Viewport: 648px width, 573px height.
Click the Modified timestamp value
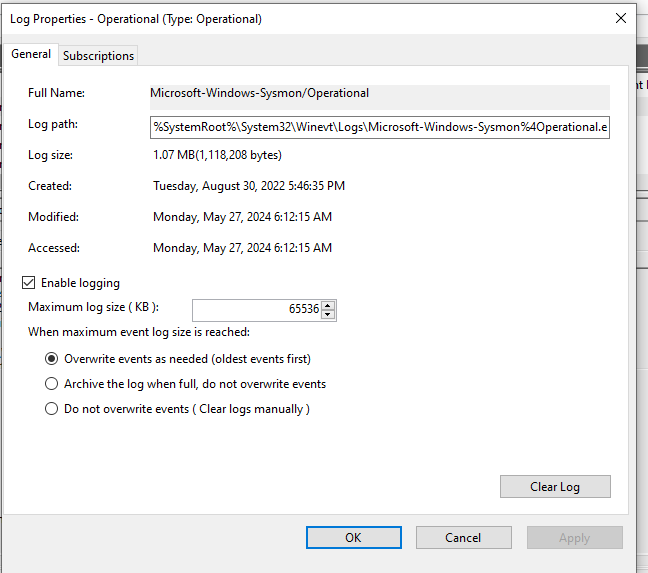(243, 217)
